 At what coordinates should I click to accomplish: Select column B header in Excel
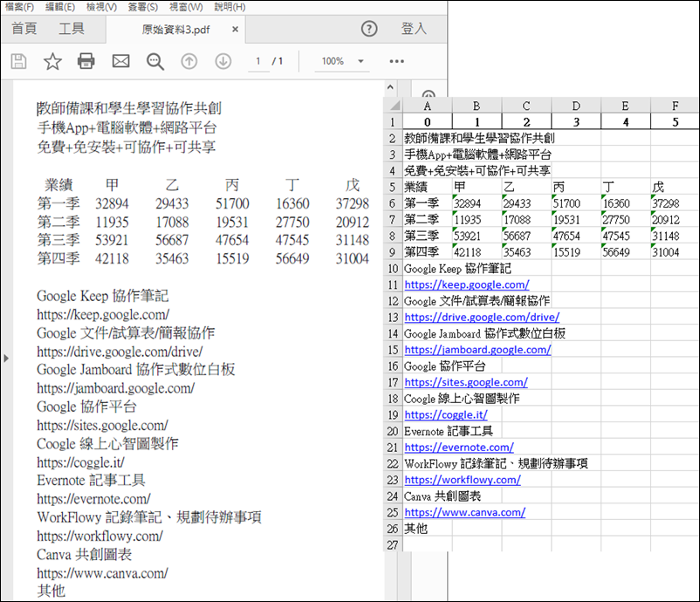[477, 106]
